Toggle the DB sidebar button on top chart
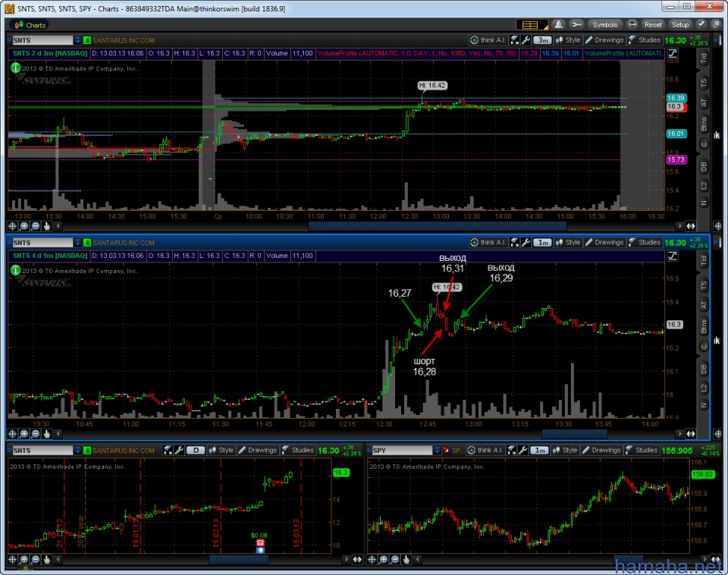Screen dimensions: 728x575 coord(704,166)
